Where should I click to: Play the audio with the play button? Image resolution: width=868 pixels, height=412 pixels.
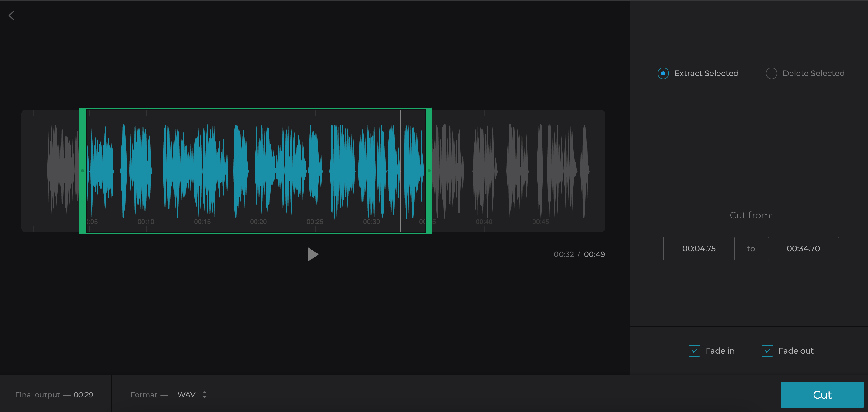pyautogui.click(x=313, y=254)
